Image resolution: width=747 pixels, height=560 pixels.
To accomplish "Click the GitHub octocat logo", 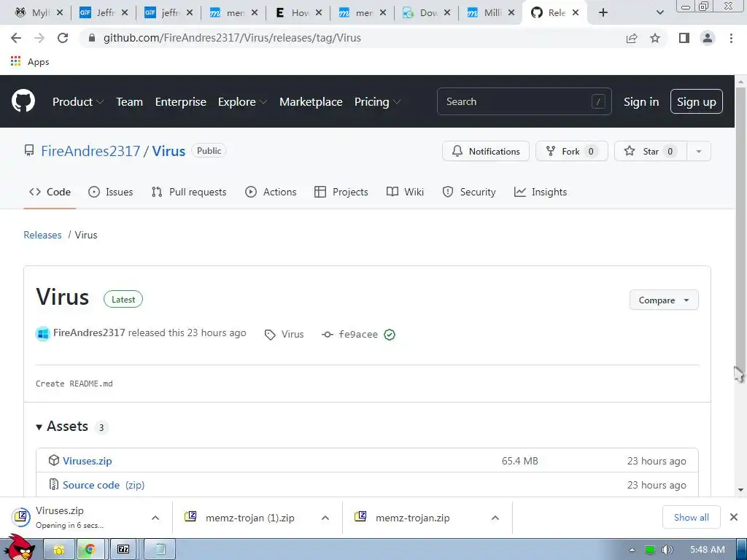I will (x=23, y=101).
